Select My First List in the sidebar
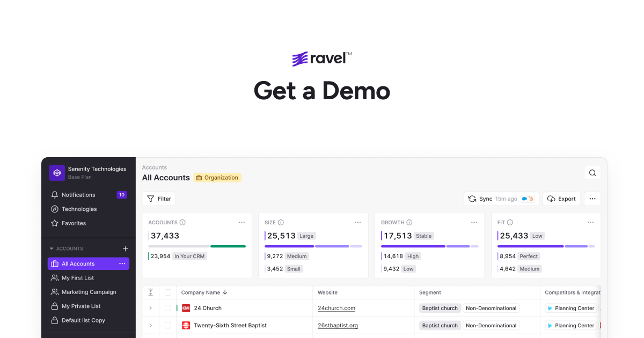This screenshot has height=338, width=644. coord(78,277)
